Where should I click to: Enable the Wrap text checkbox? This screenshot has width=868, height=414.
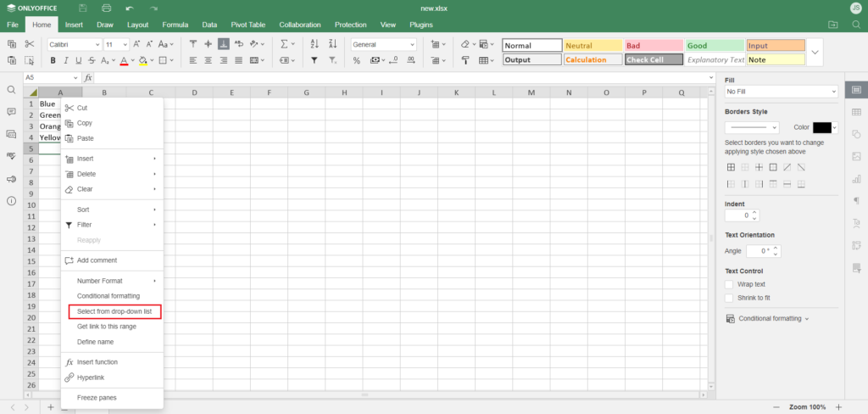729,284
